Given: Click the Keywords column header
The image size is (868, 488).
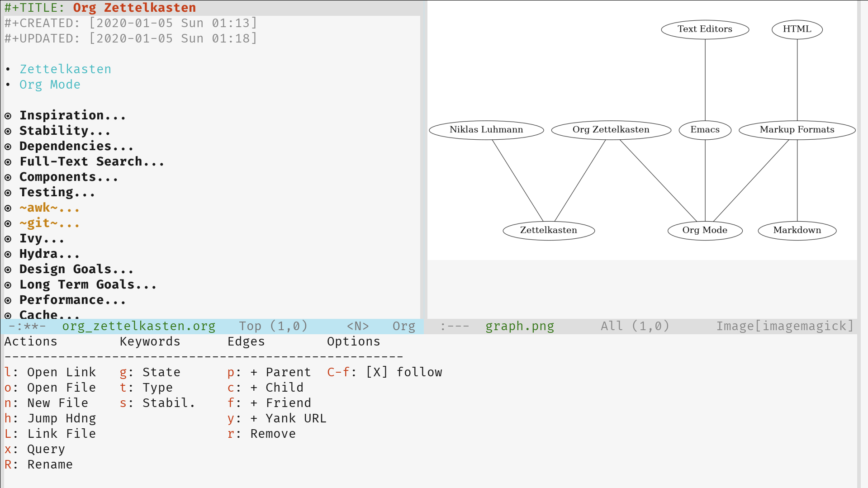Looking at the screenshot, I should tap(150, 341).
